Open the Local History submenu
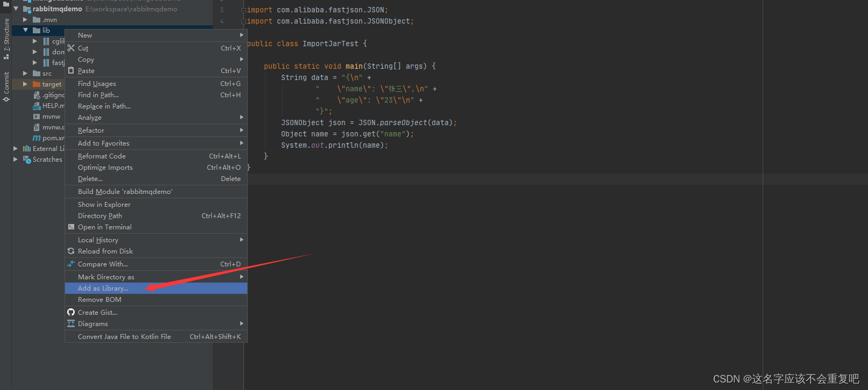The image size is (868, 390). [x=156, y=240]
